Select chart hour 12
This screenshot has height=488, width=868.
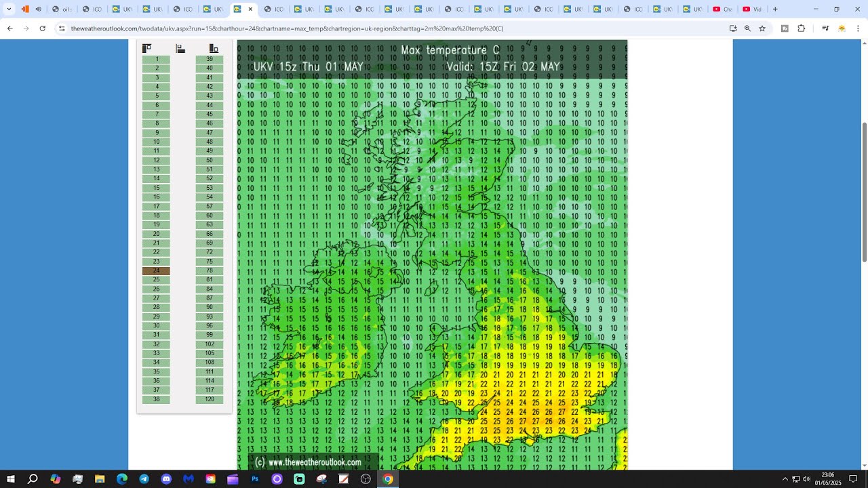pyautogui.click(x=157, y=161)
